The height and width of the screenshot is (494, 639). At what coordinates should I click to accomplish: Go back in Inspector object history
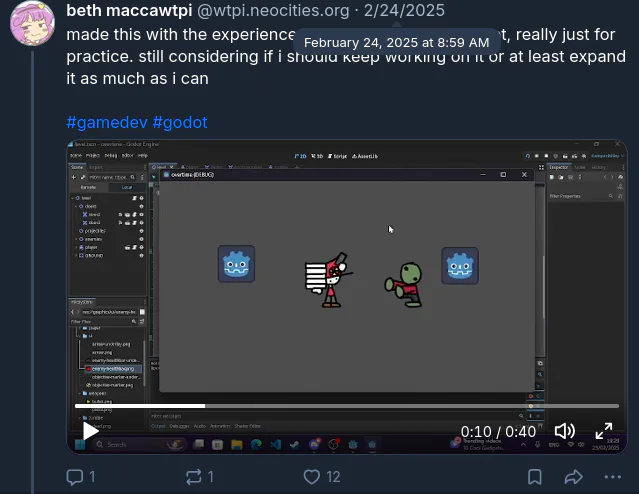[x=605, y=177]
